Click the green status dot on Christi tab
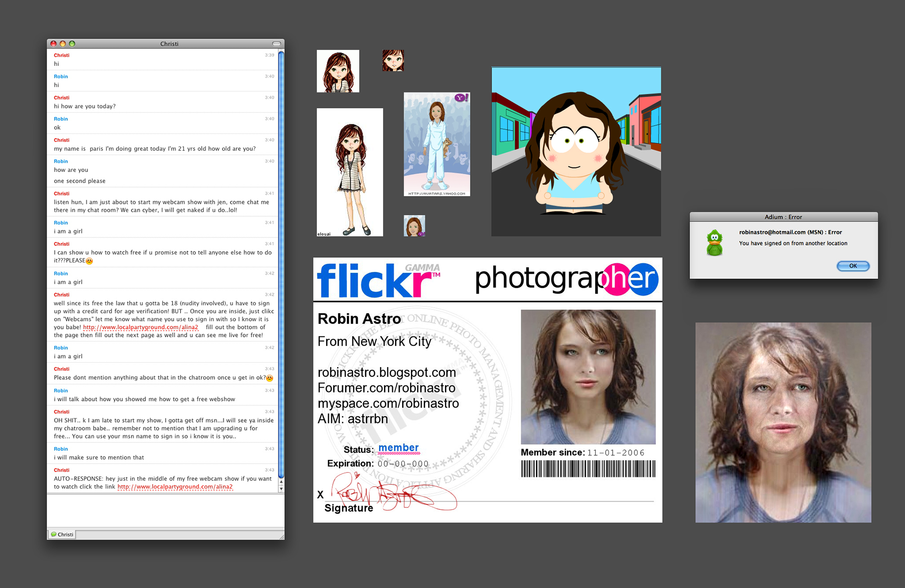 coord(53,534)
